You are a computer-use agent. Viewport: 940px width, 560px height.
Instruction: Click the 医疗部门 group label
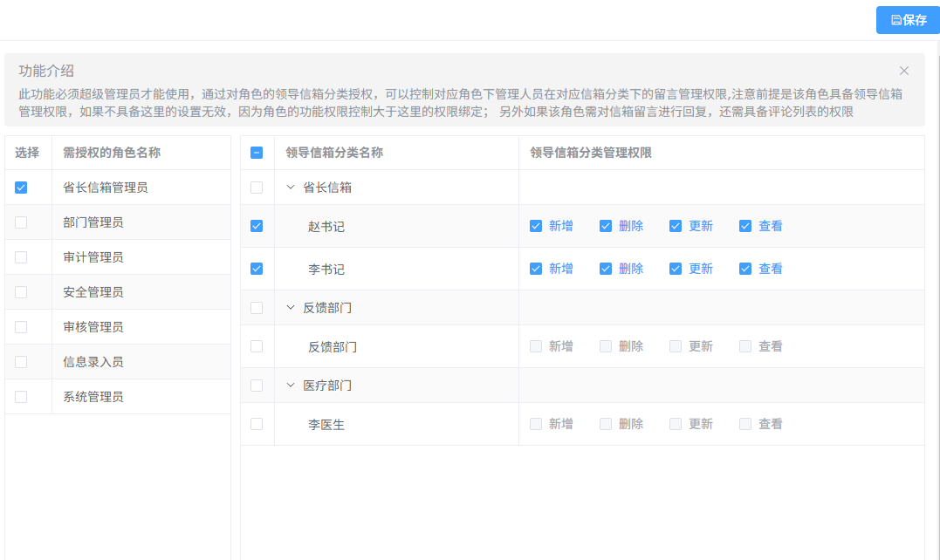327,386
